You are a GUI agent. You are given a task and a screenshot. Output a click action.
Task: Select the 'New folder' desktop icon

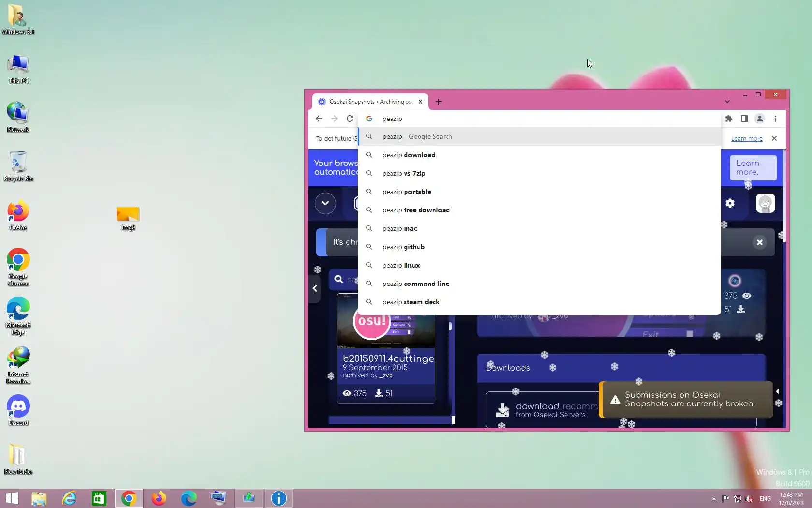click(x=18, y=459)
